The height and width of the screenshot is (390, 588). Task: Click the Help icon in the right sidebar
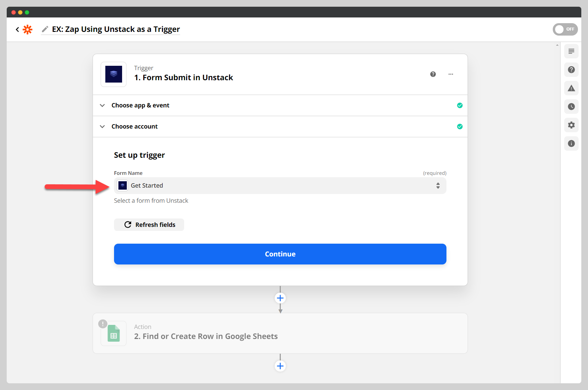coord(571,69)
